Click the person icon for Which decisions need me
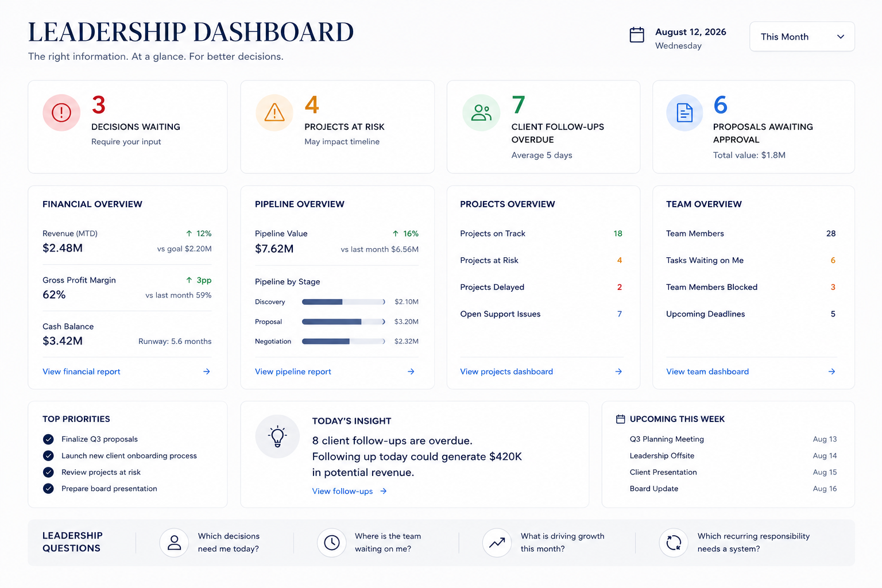 [174, 543]
